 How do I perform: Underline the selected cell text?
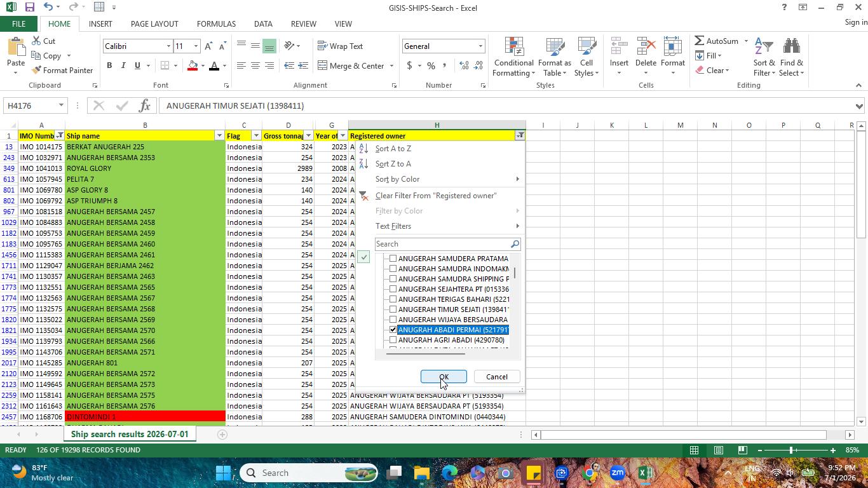[137, 65]
